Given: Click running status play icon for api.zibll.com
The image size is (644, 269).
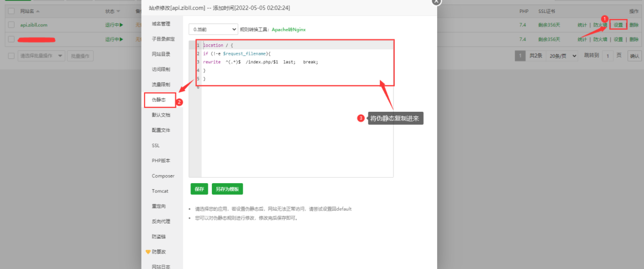Looking at the screenshot, I should click(121, 25).
